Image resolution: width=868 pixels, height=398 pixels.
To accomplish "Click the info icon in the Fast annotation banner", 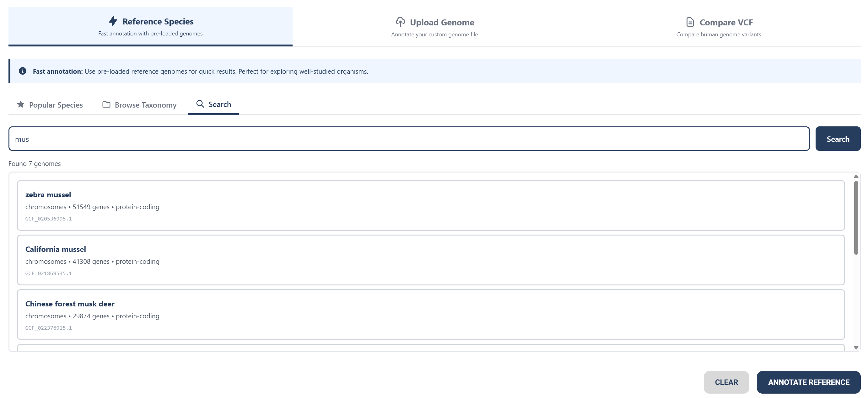I will [23, 71].
